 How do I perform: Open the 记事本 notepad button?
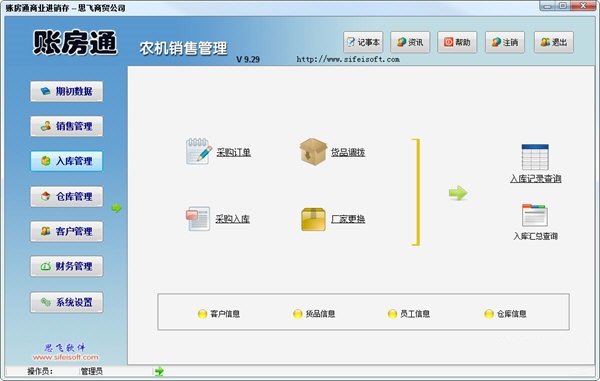pos(363,42)
